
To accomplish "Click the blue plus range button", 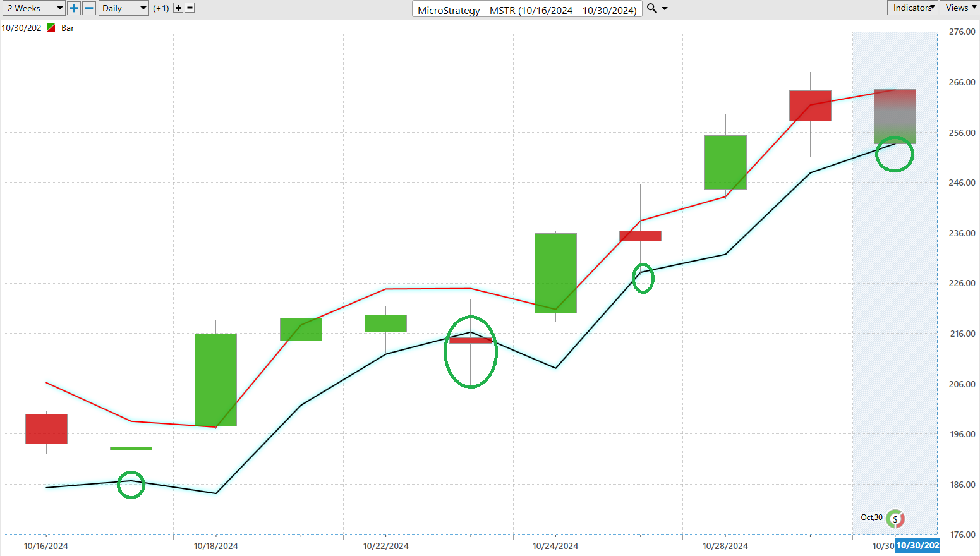I will tap(74, 8).
